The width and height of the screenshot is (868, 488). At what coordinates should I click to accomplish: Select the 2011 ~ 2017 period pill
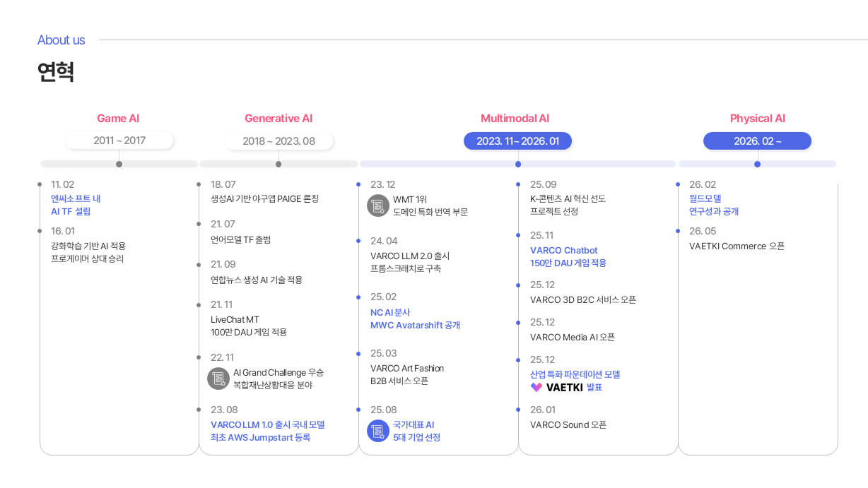(x=119, y=141)
